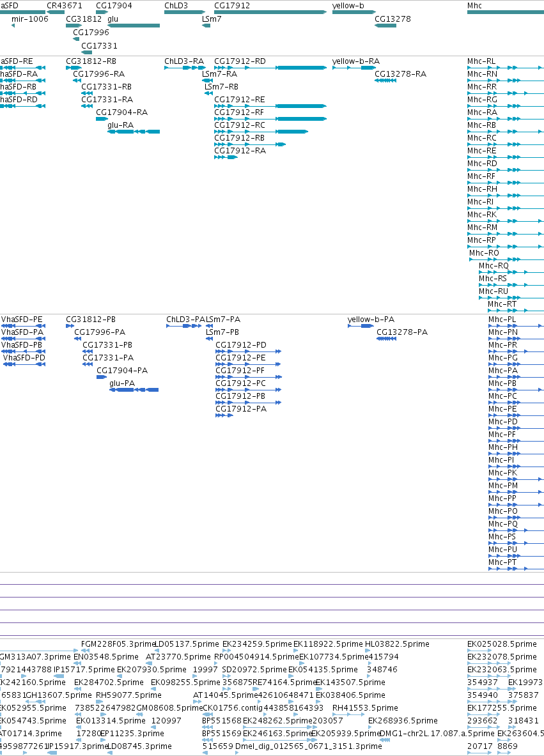Click the CG13278-RA transcript label

pyautogui.click(x=401, y=74)
